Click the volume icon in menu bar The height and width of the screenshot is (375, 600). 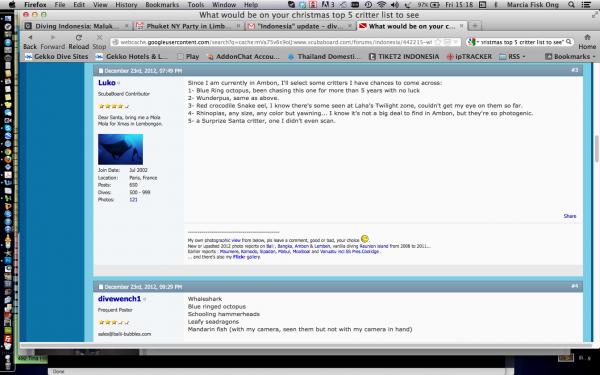pos(395,5)
